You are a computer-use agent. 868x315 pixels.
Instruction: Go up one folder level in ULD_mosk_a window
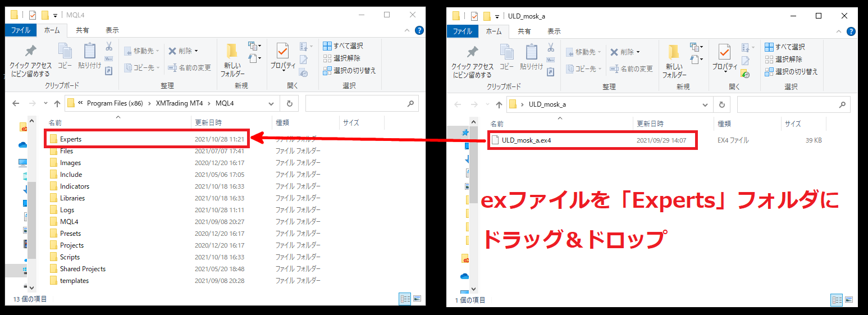[499, 105]
